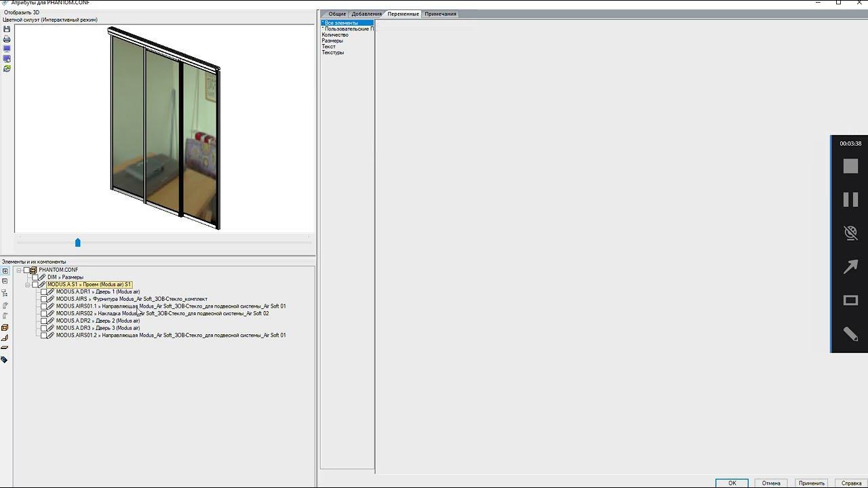Select MODUS.A.DR3 » Дверь 3 row text

98,328
